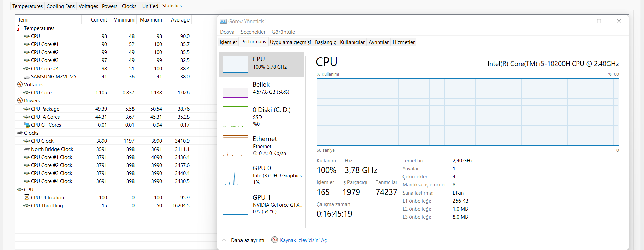The width and height of the screenshot is (644, 250).
Task: Open the Ayrıntılar tab
Action: coord(379,42)
